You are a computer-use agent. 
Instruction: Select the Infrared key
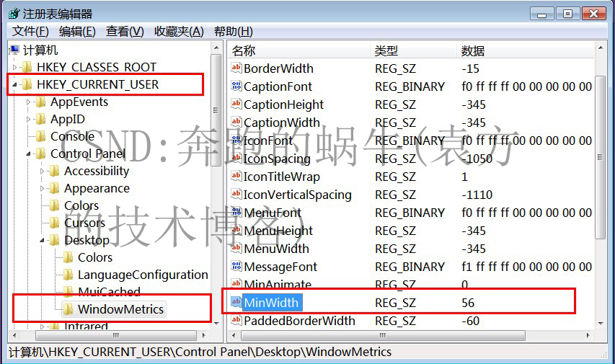tap(86, 326)
